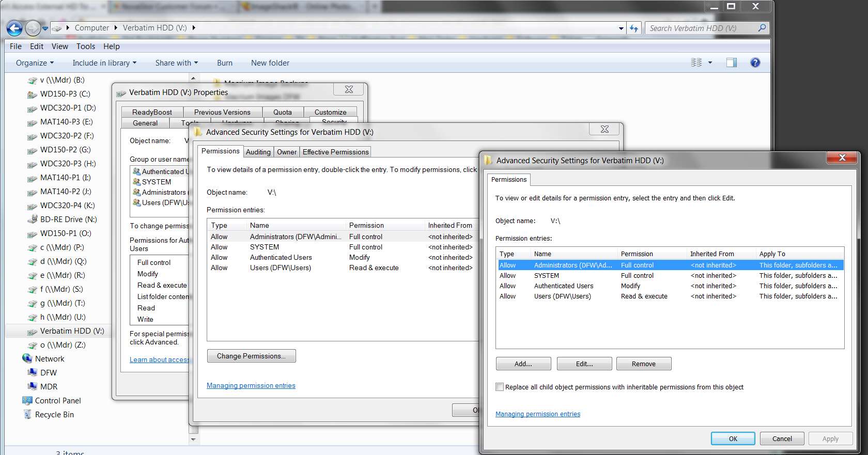Select the BD-RE Drive (N:) disc icon
Image resolution: width=868 pixels, height=455 pixels.
pyautogui.click(x=32, y=219)
